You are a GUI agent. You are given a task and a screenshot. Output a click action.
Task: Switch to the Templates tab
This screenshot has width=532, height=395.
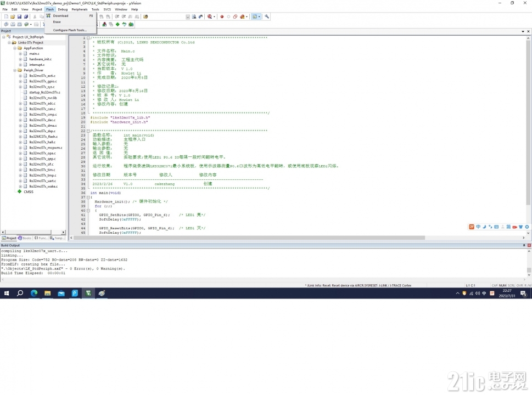[x=57, y=238]
